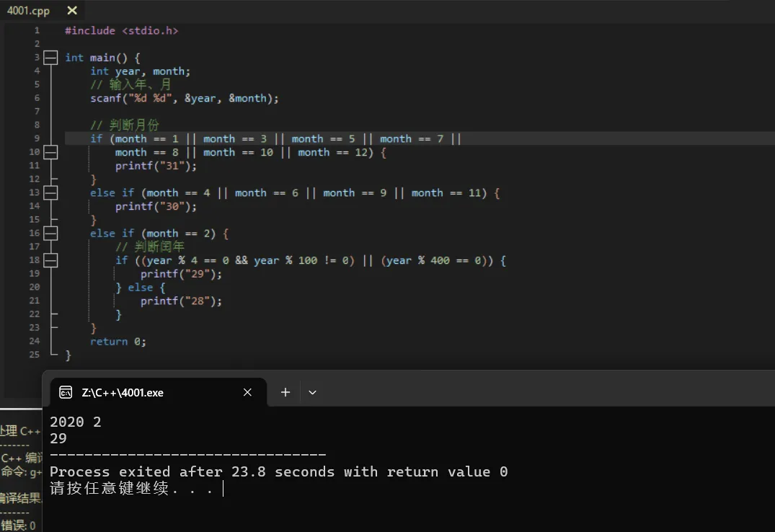Click the return 0; statement

(x=118, y=342)
